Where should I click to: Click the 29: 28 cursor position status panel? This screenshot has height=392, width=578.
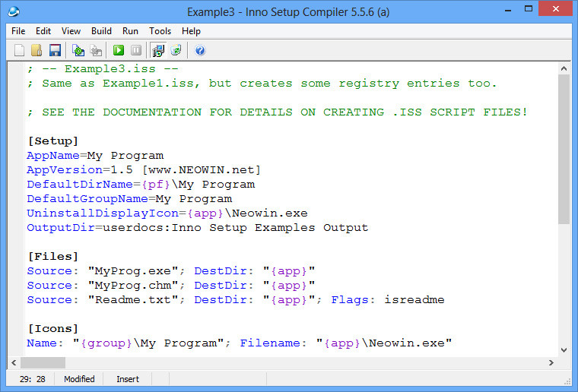(x=31, y=379)
